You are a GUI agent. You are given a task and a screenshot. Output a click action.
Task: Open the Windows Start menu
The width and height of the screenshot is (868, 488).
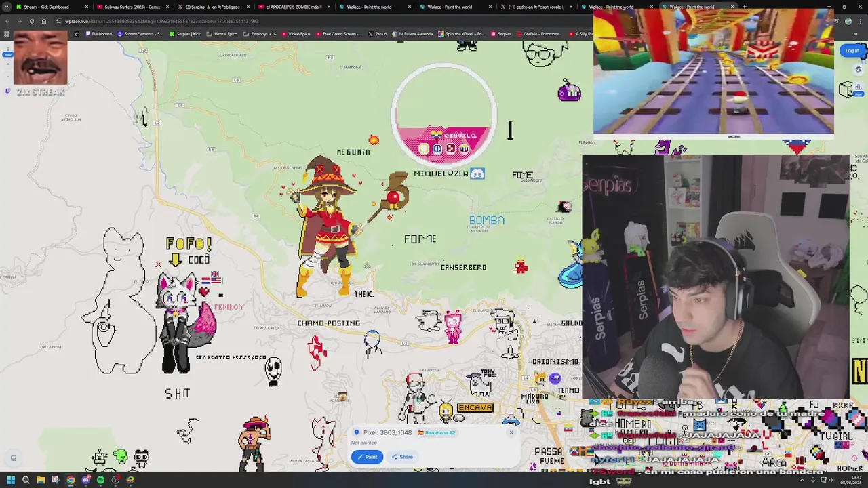[10, 480]
